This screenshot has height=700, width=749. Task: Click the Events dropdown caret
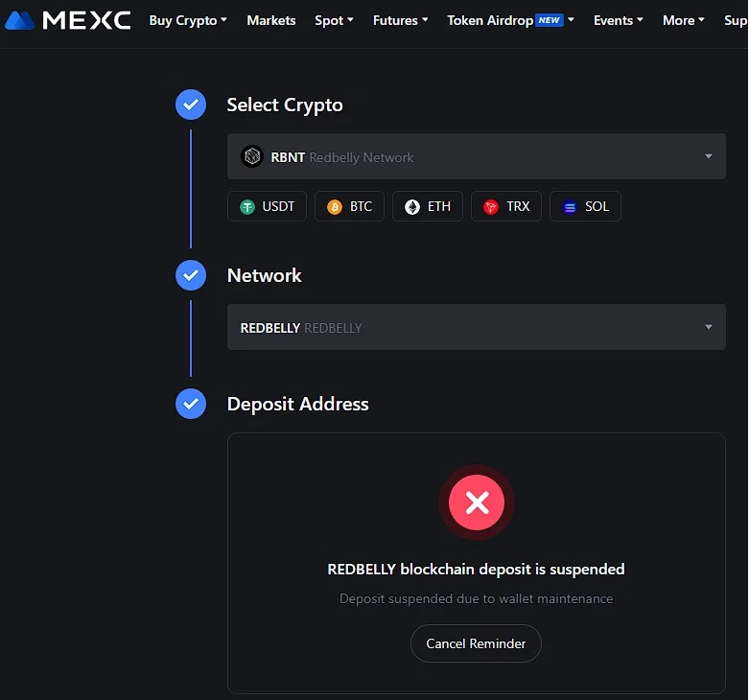coord(640,20)
